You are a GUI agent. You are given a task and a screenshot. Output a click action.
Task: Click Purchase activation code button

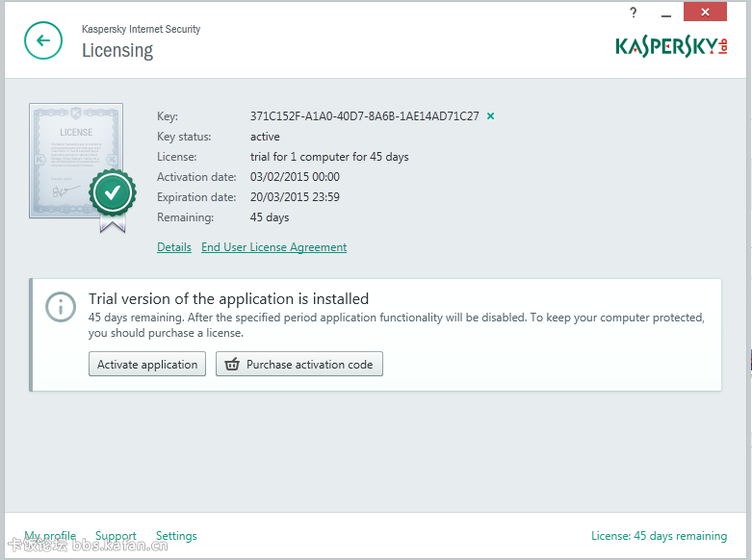[299, 365]
